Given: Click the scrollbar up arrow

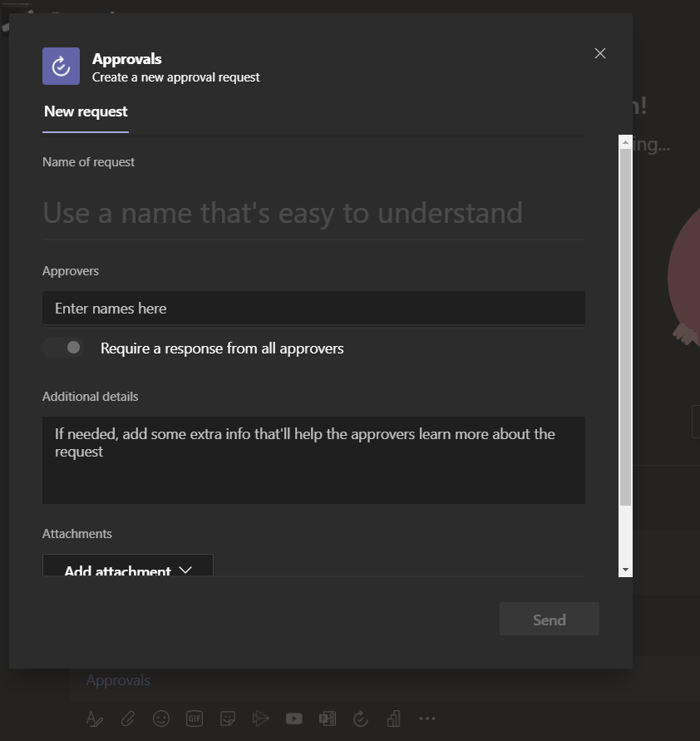Looking at the screenshot, I should 626,142.
